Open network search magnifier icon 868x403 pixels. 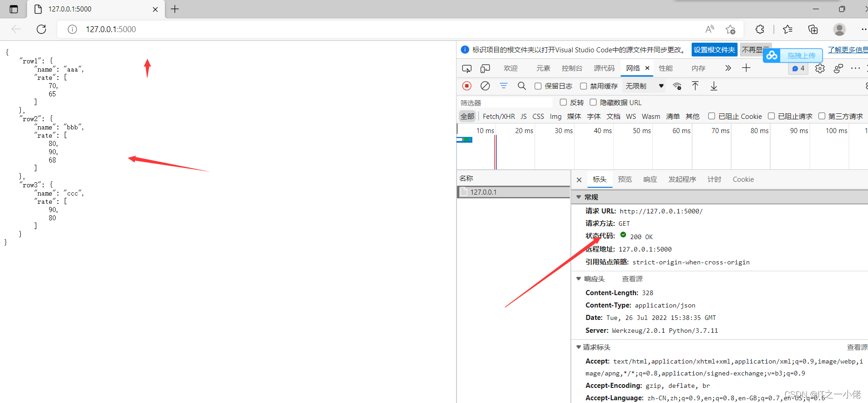pyautogui.click(x=522, y=86)
